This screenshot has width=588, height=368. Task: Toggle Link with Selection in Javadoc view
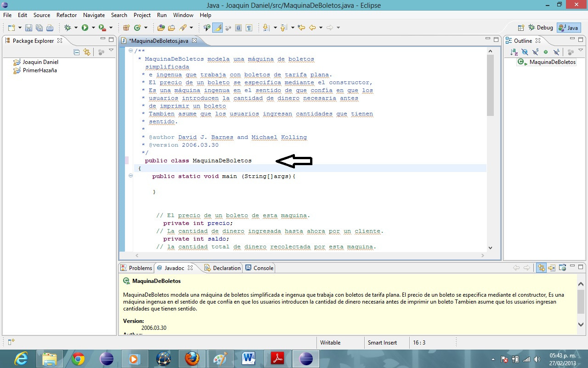[542, 268]
